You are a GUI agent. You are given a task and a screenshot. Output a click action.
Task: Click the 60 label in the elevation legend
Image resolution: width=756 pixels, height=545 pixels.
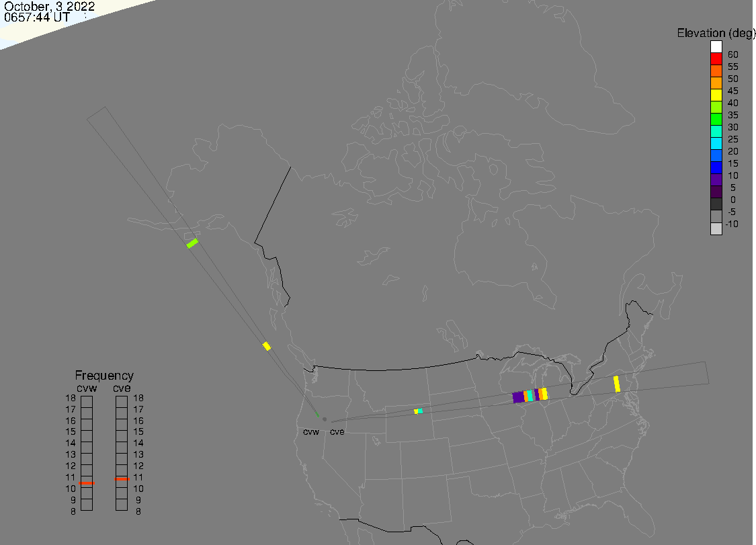pyautogui.click(x=733, y=54)
